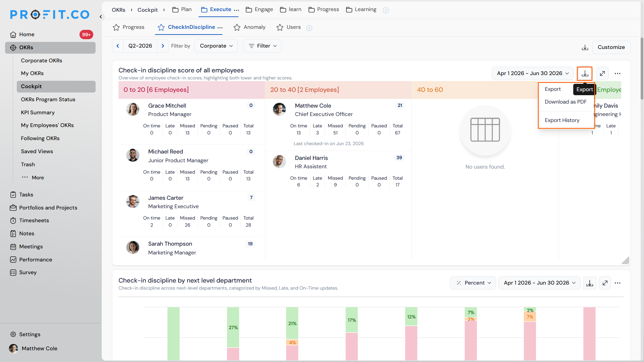The width and height of the screenshot is (644, 362).
Task: Click Sarah Thompson's avatar
Action: click(x=133, y=247)
